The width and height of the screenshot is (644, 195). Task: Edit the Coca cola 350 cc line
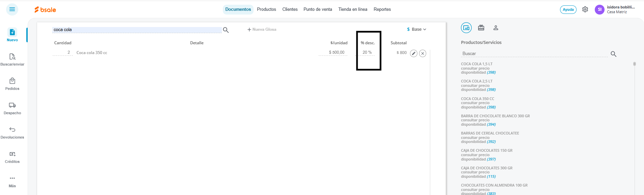tap(414, 53)
